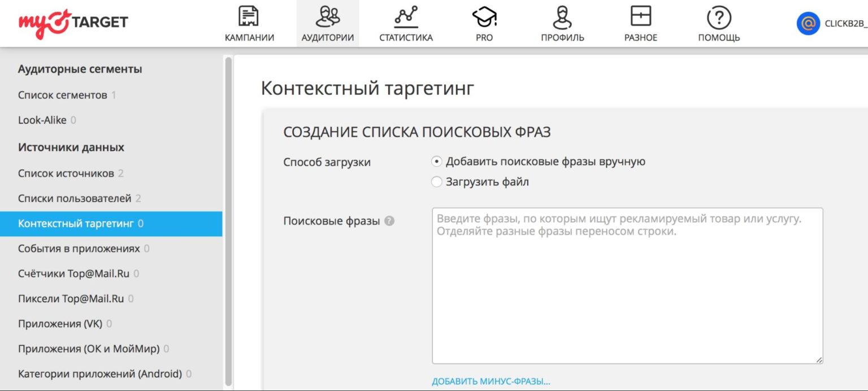Image resolution: width=868 pixels, height=391 pixels.
Task: Click into the Поисковые фразы text area
Action: (x=627, y=294)
